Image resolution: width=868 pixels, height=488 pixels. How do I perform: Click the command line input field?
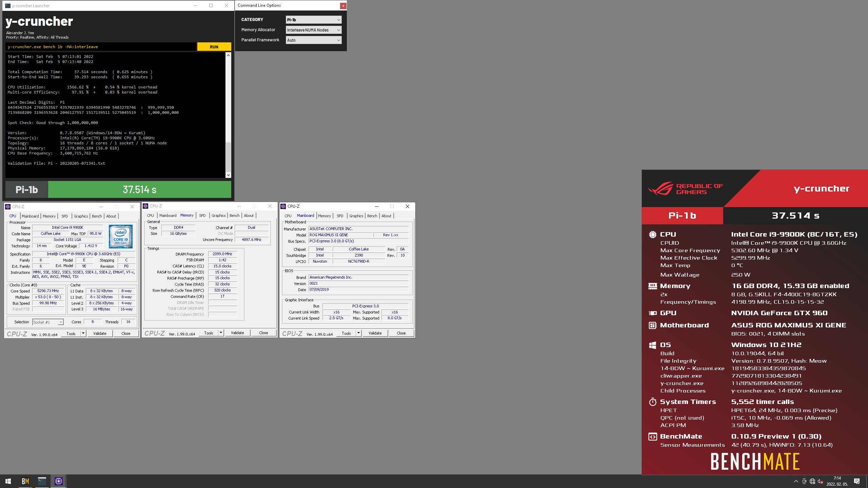[101, 47]
